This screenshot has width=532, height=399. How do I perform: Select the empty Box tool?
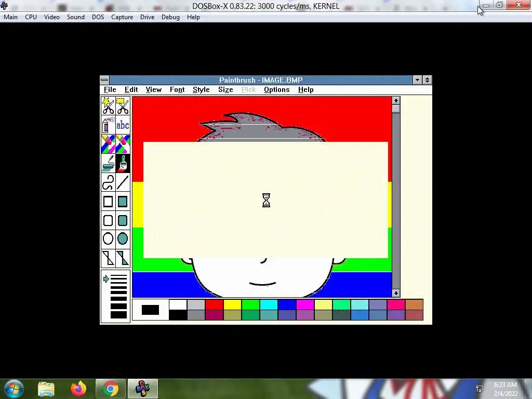(x=108, y=202)
